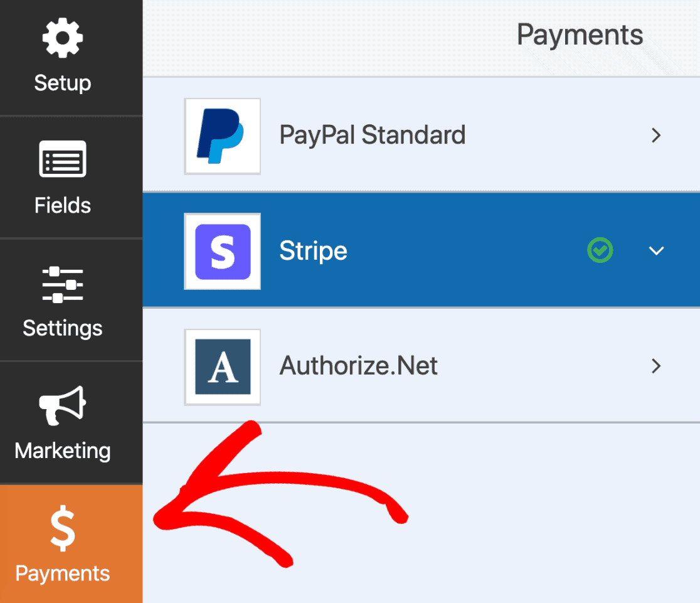Image resolution: width=700 pixels, height=603 pixels.
Task: Click the PayPal logo icon
Action: click(222, 136)
